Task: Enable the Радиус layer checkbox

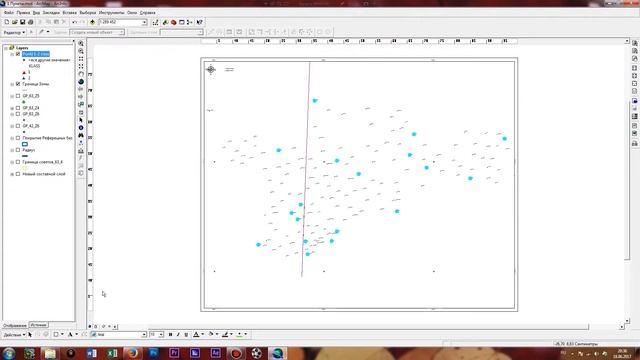Action: pos(18,150)
